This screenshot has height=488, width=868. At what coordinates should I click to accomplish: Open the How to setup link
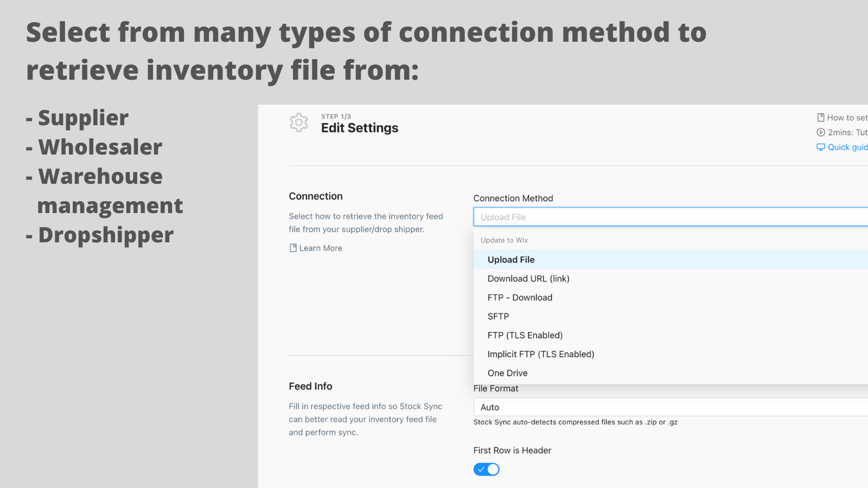(x=847, y=118)
